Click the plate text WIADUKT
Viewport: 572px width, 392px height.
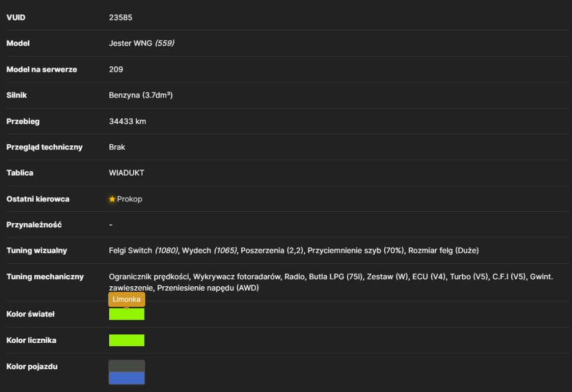(x=126, y=173)
